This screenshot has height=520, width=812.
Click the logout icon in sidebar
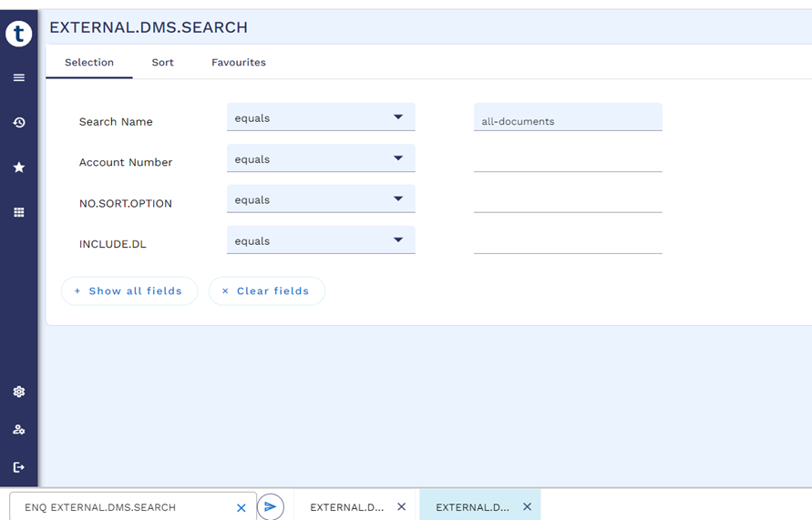(x=18, y=467)
